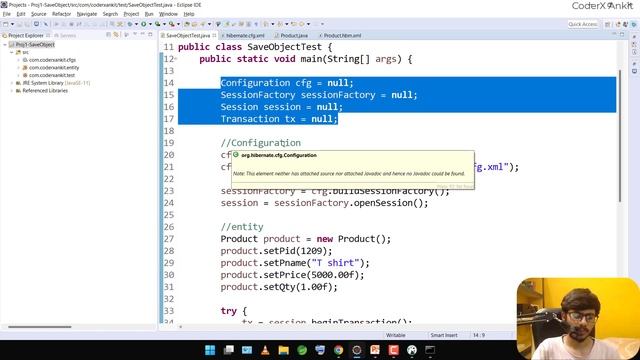Open Perspective icon next to Quick Access

(x=608, y=24)
